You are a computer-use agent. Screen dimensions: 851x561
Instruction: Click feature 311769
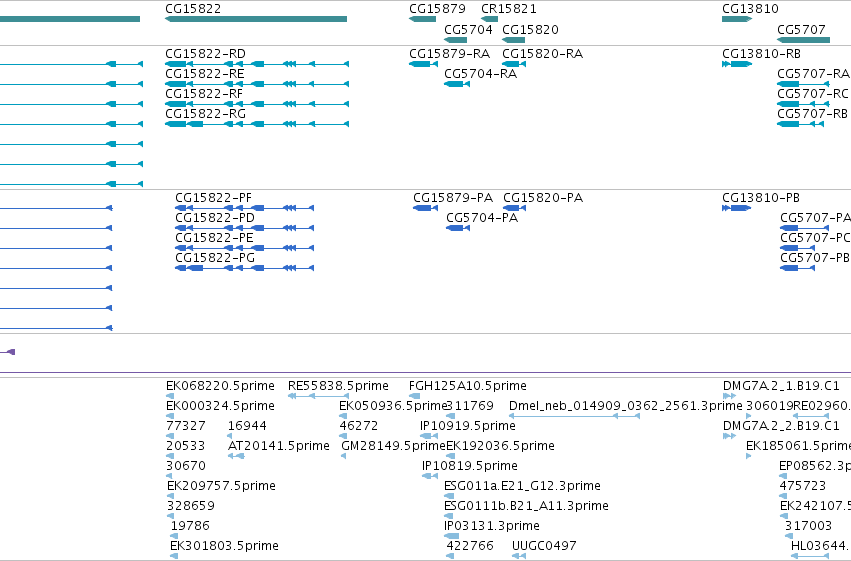pos(450,416)
